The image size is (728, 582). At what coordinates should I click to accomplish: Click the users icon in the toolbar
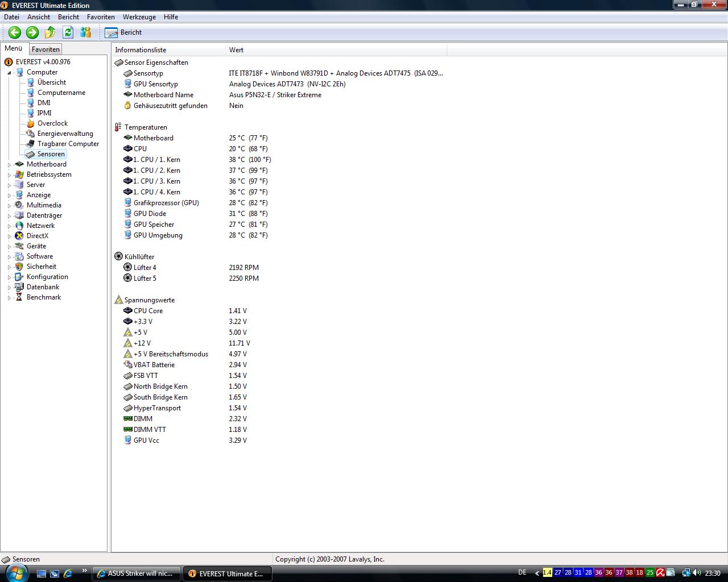tap(86, 32)
